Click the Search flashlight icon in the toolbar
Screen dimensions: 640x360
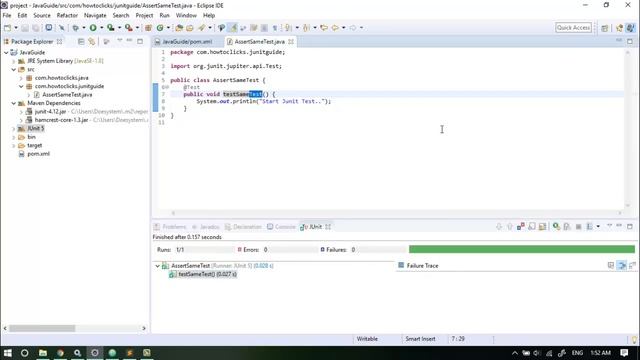click(x=201, y=28)
